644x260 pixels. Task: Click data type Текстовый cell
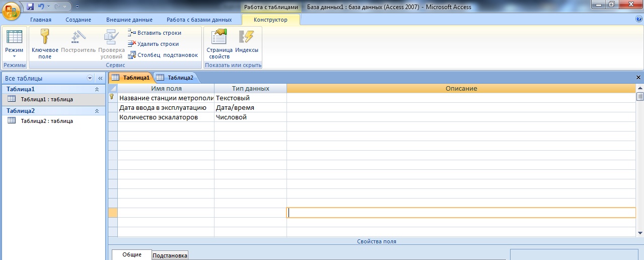tap(250, 98)
